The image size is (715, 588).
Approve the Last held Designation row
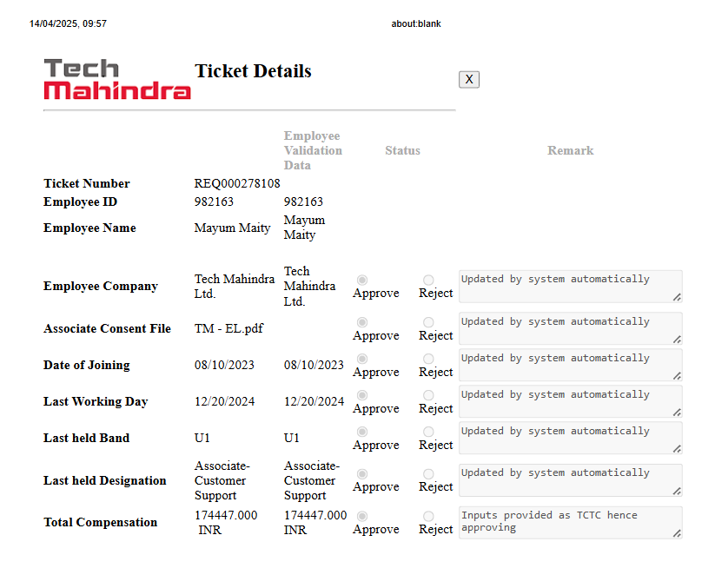click(362, 473)
